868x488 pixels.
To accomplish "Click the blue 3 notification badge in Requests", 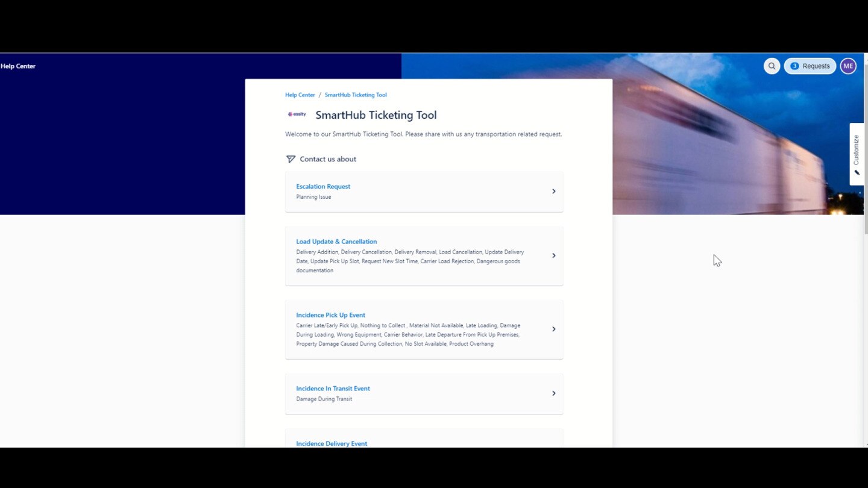I will click(794, 66).
